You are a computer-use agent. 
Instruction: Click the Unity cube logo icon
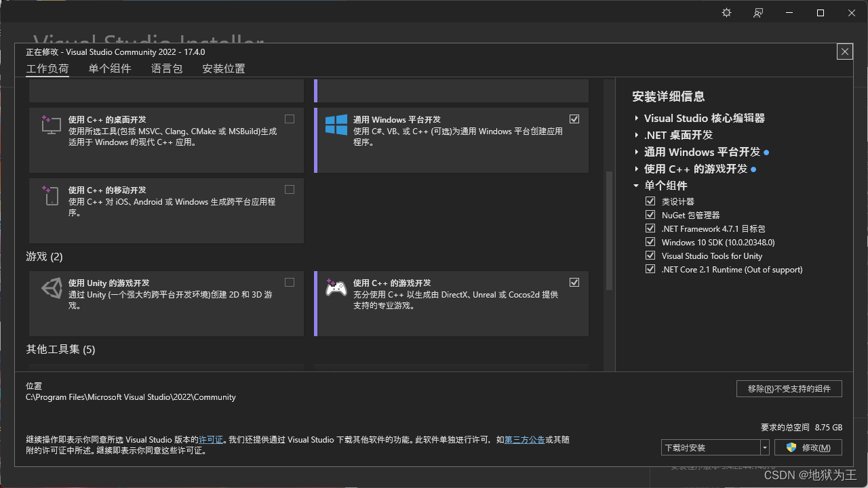[52, 288]
